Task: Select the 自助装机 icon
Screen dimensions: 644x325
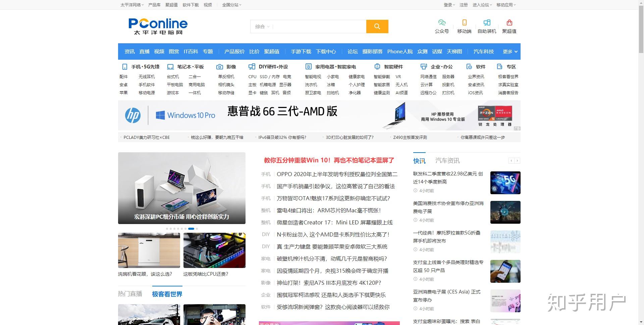Action: (486, 23)
